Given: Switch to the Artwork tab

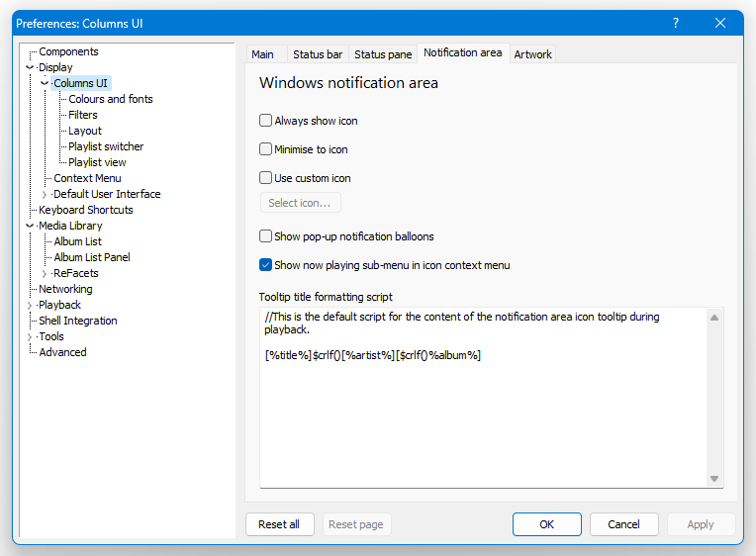Looking at the screenshot, I should (x=532, y=54).
